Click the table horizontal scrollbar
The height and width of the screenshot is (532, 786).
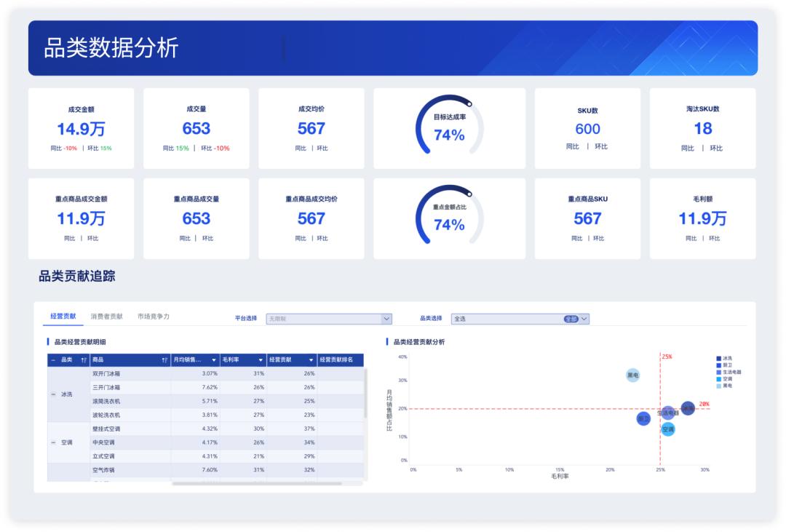257,484
